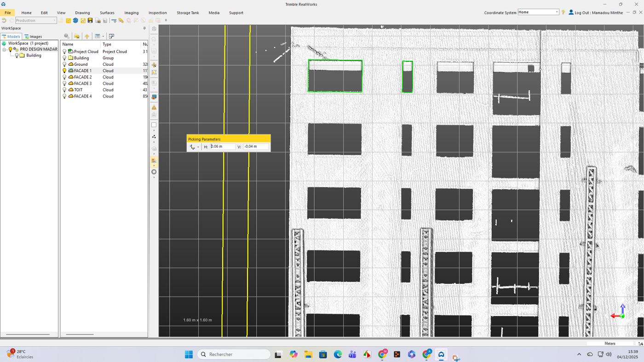Click the create group folder icon
644x362 pixels.
[76, 36]
